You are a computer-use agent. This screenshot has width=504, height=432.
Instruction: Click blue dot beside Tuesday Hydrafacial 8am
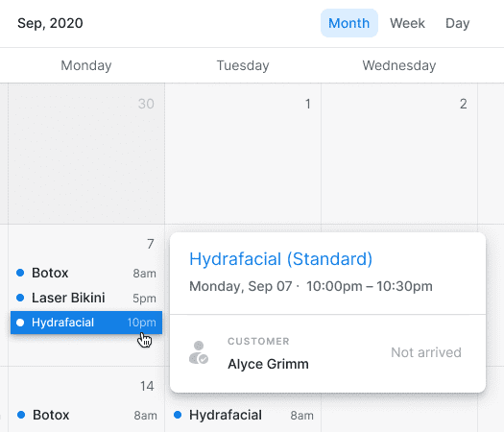pyautogui.click(x=178, y=415)
